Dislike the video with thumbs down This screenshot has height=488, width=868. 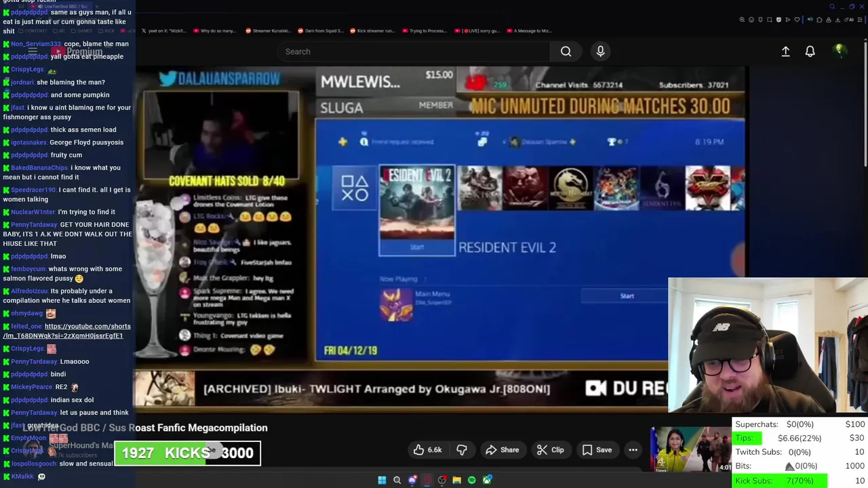pyautogui.click(x=462, y=450)
